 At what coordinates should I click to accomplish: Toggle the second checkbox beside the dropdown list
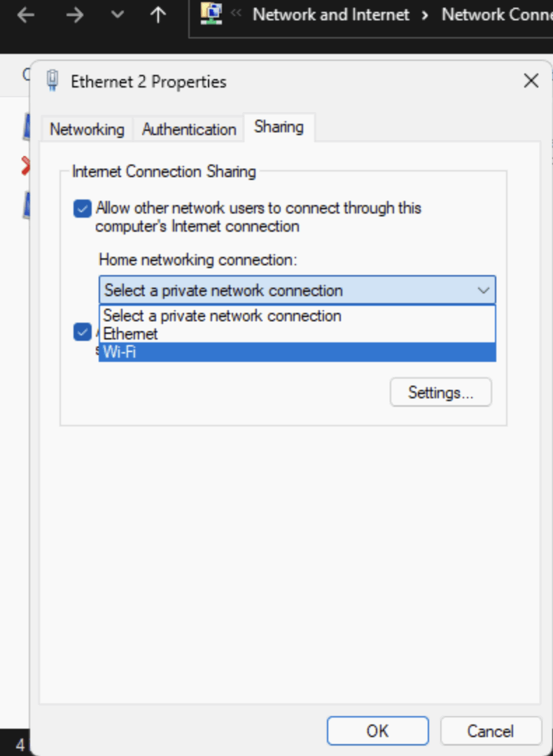(83, 332)
